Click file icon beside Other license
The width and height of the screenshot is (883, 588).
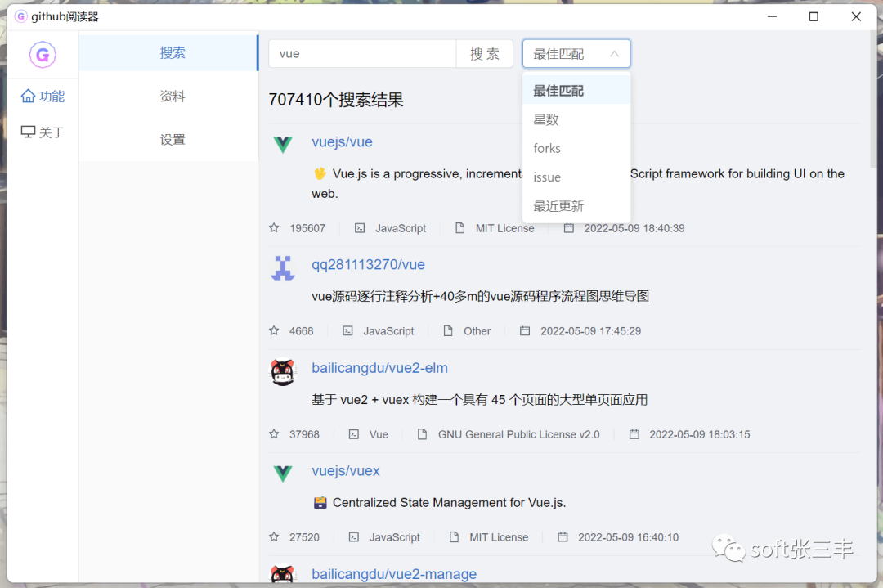click(448, 330)
